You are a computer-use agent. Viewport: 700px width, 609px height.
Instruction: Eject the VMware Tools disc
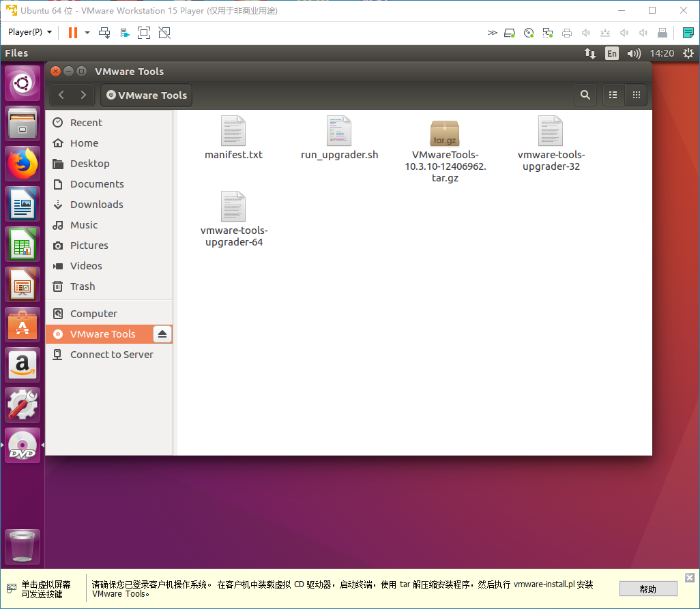click(x=162, y=333)
